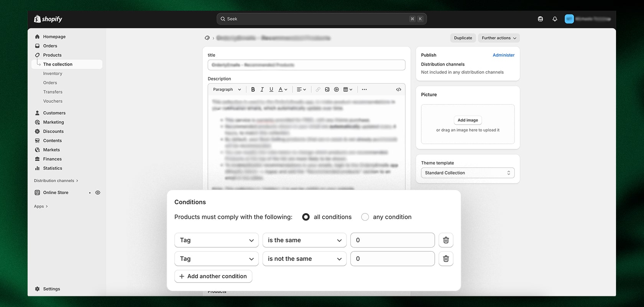Open Paragraph style dropdown
This screenshot has width=644, height=307.
point(227,89)
